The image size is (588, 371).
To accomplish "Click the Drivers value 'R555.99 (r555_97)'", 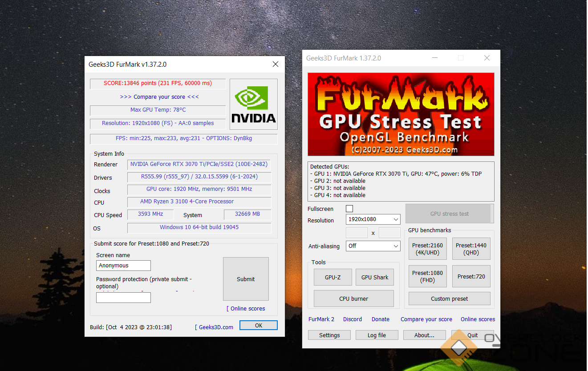I will pyautogui.click(x=199, y=177).
